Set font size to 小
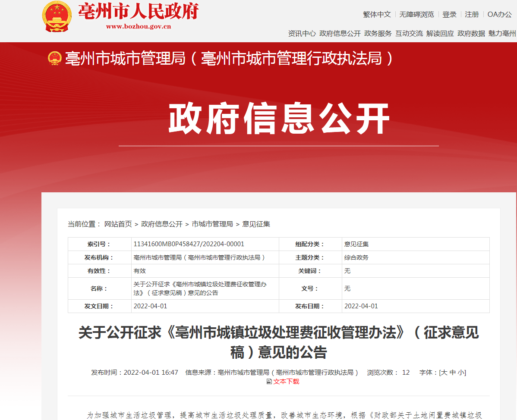Screen dimensions: 517x420 coord(461,372)
